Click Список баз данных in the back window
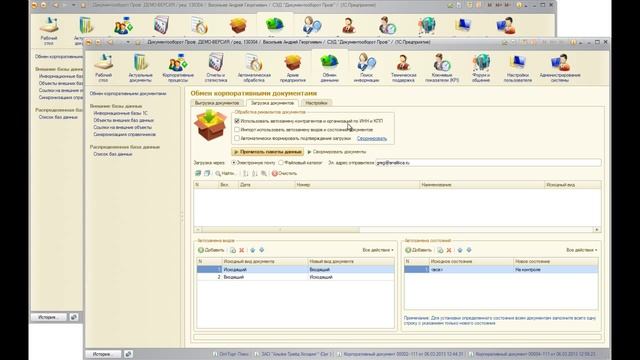 point(58,117)
